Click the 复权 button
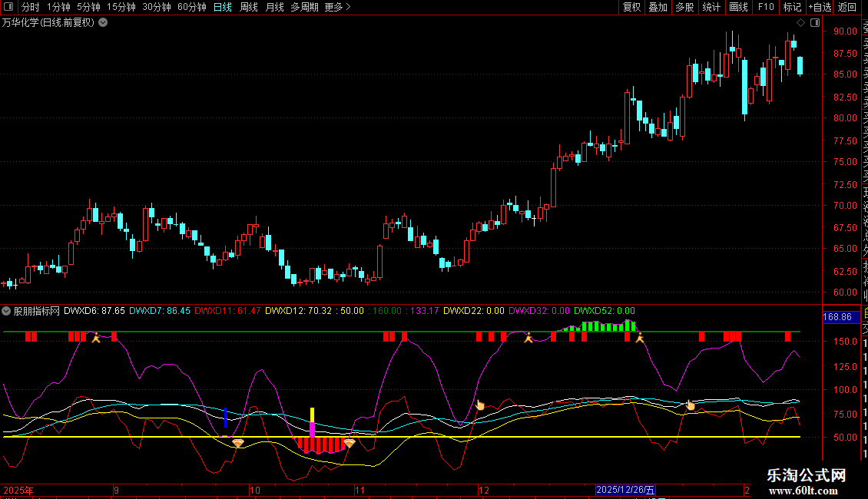The image size is (868, 499). coord(631,7)
